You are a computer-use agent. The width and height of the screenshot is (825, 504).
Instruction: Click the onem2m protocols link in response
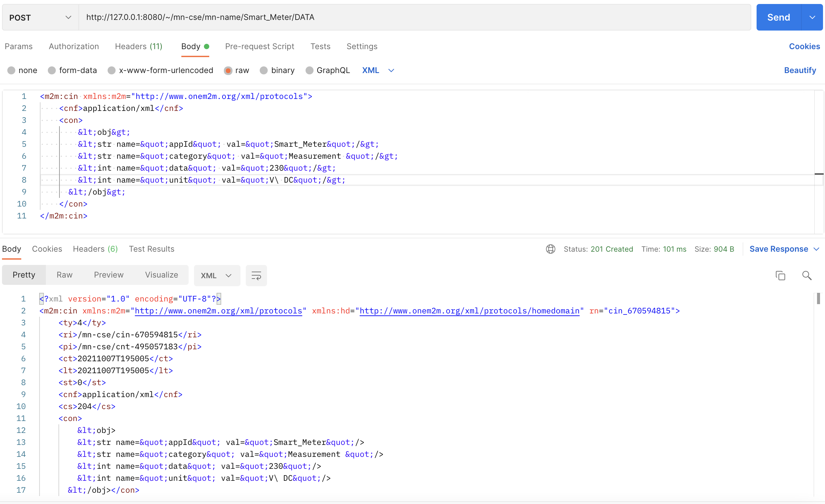[x=218, y=311]
